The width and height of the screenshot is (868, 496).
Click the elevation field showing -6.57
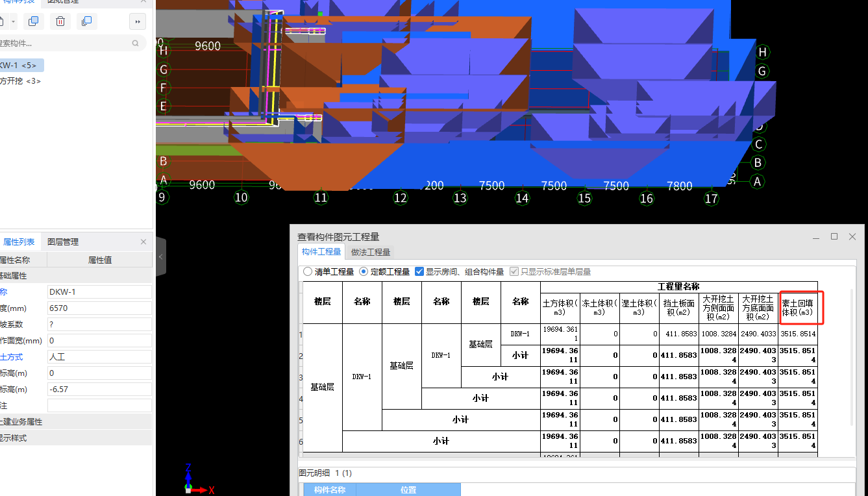coord(99,390)
